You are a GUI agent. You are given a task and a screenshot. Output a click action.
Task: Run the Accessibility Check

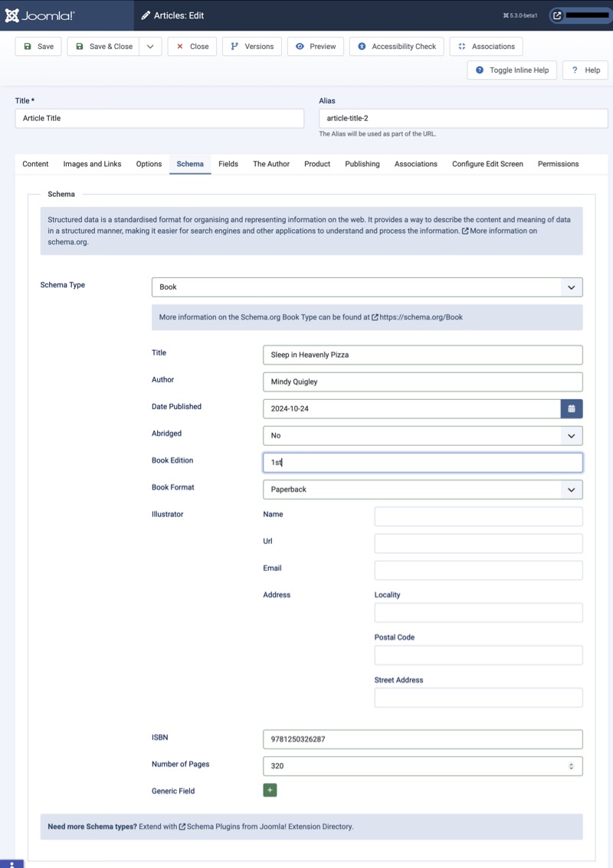tap(396, 47)
